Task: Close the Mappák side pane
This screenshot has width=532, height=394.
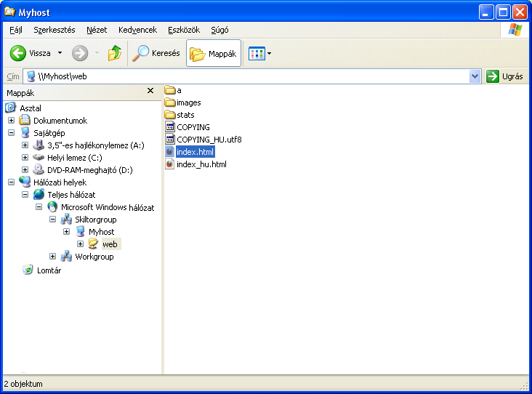Action: point(150,91)
